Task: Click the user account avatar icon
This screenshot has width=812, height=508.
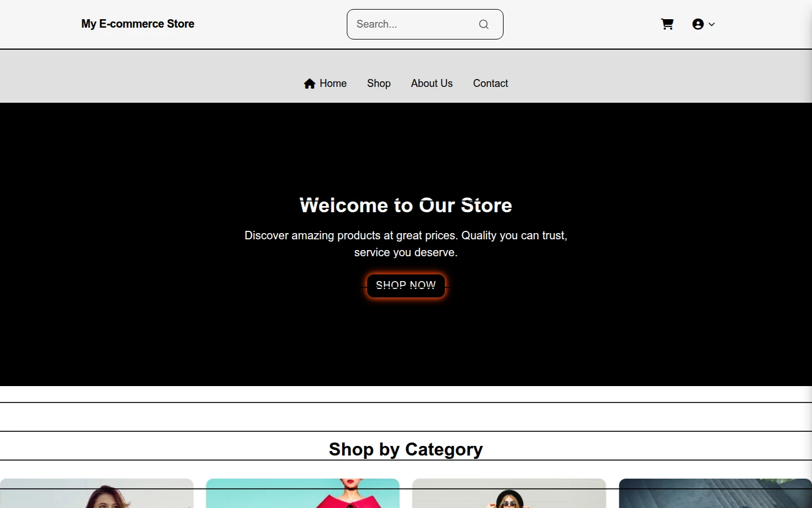Action: coord(698,24)
